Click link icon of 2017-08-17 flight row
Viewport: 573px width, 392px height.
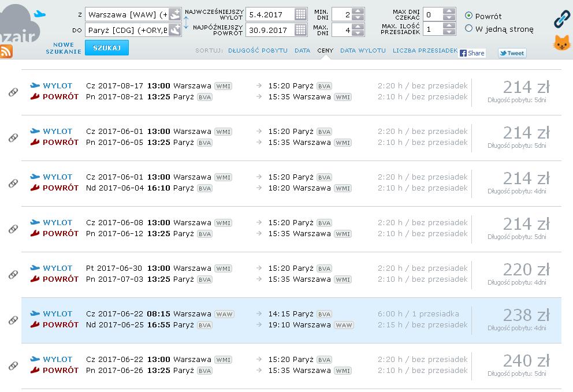tap(13, 92)
